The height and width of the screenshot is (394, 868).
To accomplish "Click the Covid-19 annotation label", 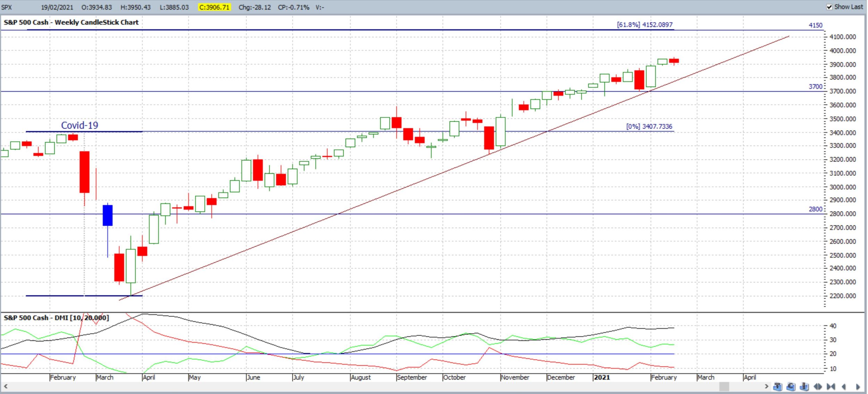I will 80,125.
